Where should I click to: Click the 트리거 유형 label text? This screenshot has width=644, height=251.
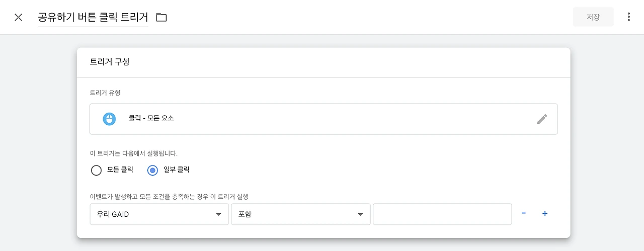click(105, 93)
